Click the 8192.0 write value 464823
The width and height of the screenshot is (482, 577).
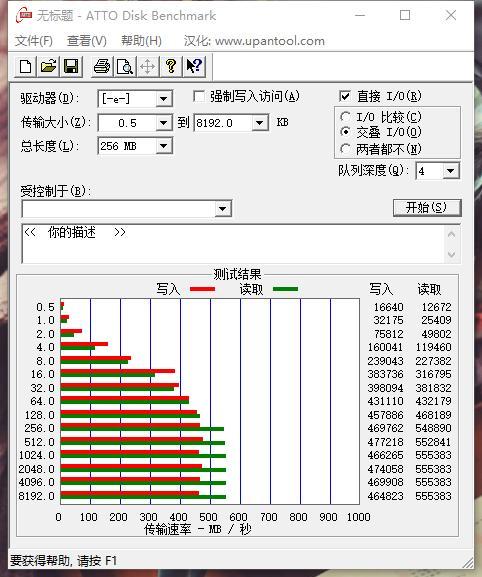[x=385, y=496]
